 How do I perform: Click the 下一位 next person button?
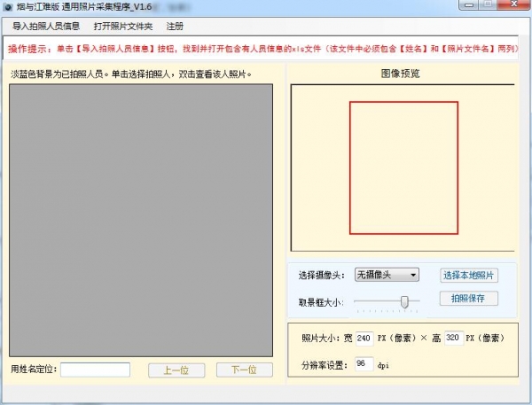(245, 370)
